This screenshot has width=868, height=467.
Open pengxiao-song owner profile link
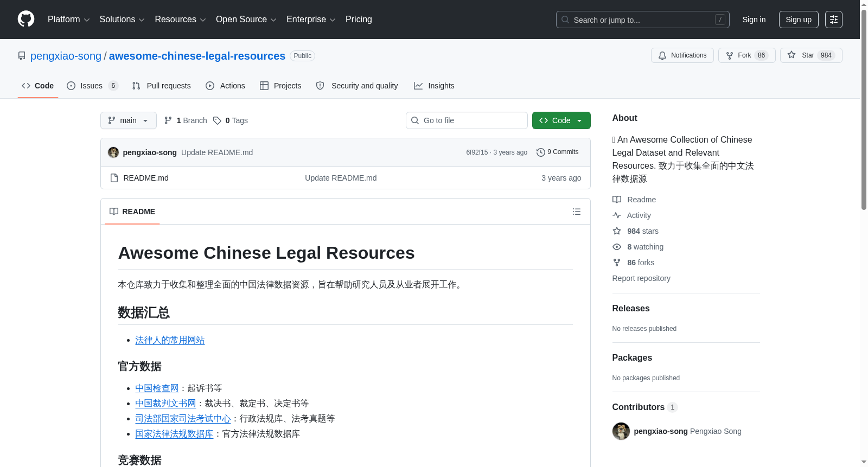[66, 56]
